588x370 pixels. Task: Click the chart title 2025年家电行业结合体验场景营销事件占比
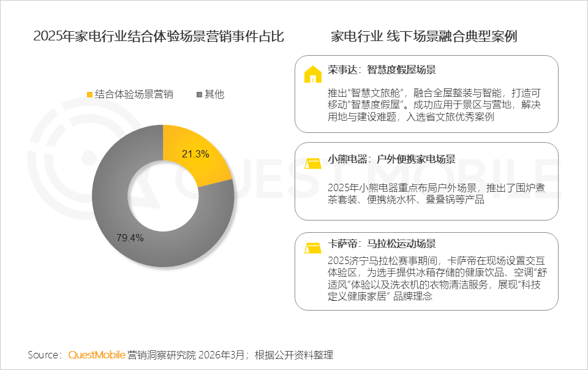coord(159,37)
